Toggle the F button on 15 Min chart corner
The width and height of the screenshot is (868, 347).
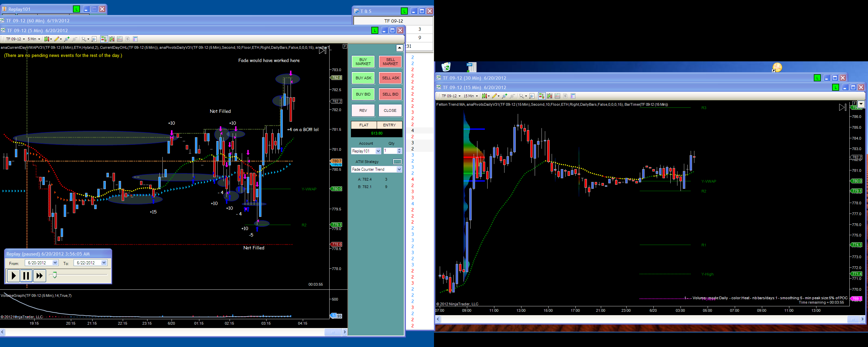point(854,103)
